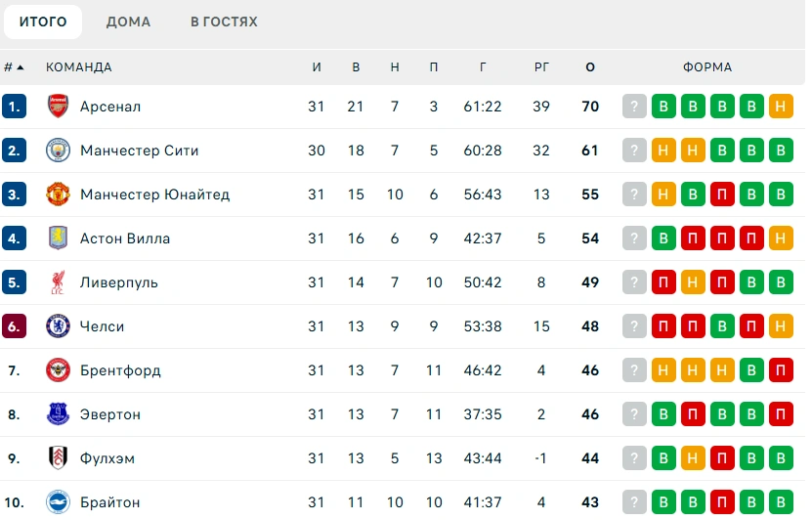This screenshot has height=520, width=812.
Task: Sort standings by the РГ goal difference header
Action: coord(541,67)
